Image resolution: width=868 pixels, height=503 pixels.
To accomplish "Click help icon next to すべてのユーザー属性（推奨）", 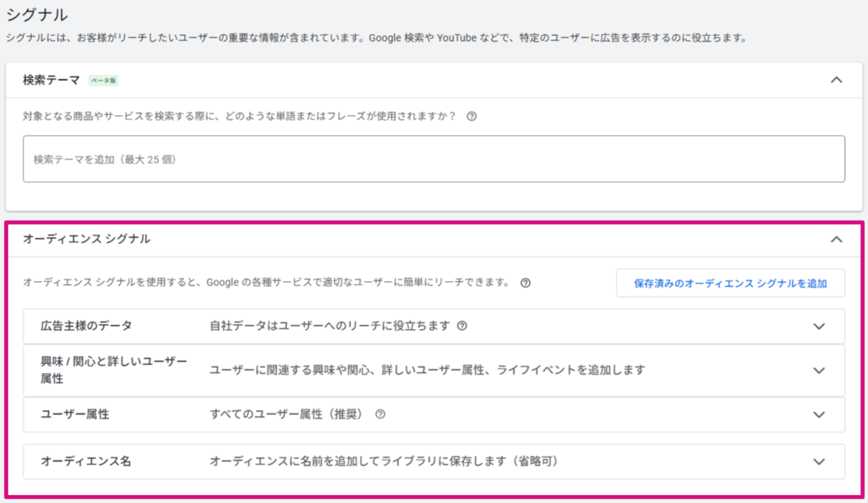I will (380, 415).
